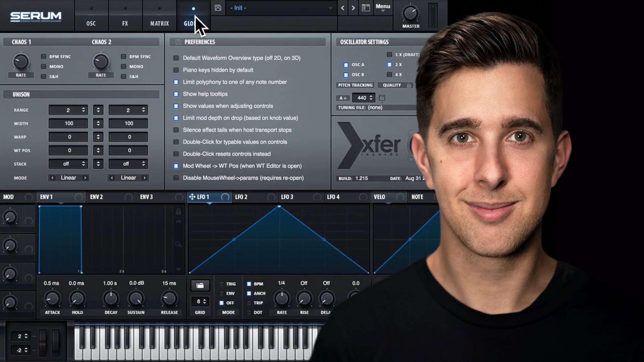Click the save preset floppy disk icon
Screen dimensions: 644x362
218,8
